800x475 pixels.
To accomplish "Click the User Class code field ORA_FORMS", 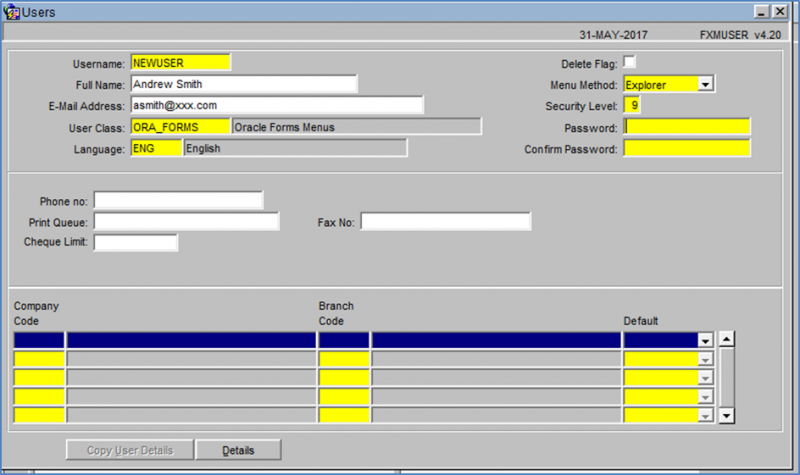I will point(181,127).
